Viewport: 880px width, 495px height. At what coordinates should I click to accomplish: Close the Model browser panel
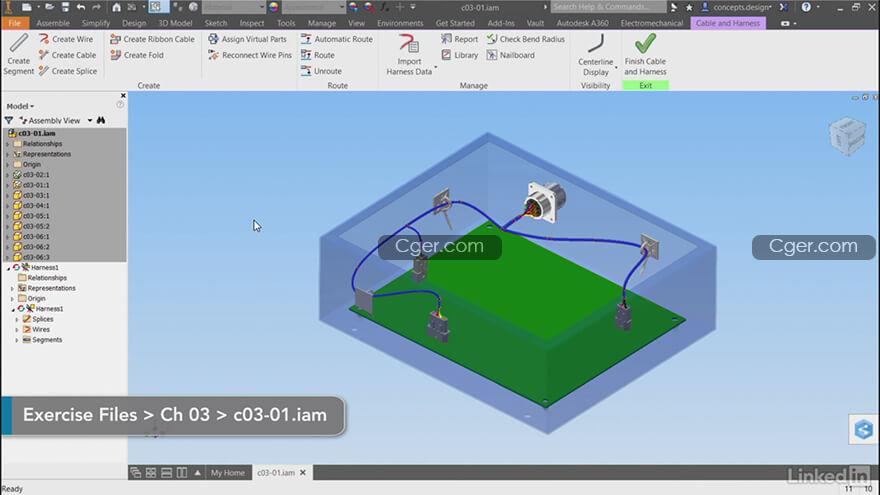tap(123, 96)
